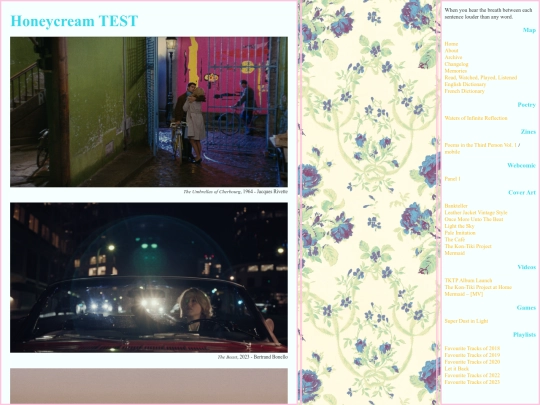Open Leather Jacket Vintage Style link
The height and width of the screenshot is (405, 540).
(x=476, y=212)
